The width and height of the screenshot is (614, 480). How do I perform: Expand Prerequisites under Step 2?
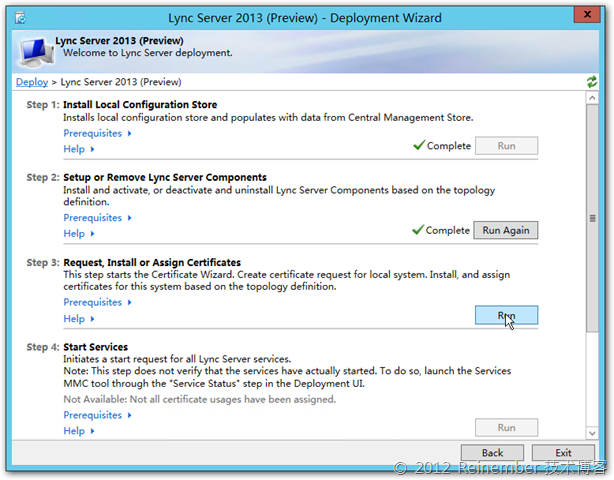point(97,218)
